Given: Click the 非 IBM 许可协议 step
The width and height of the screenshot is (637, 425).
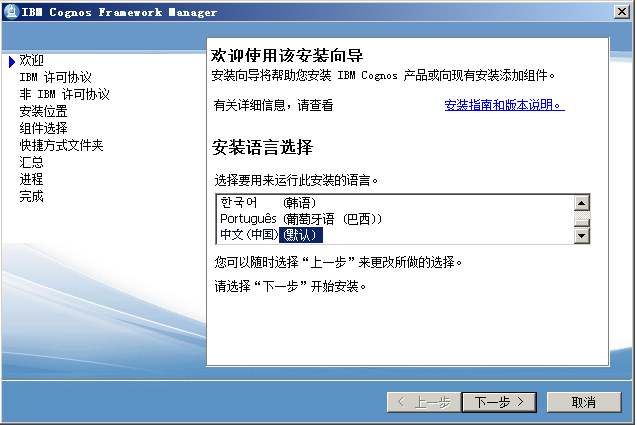Looking at the screenshot, I should pos(64,94).
